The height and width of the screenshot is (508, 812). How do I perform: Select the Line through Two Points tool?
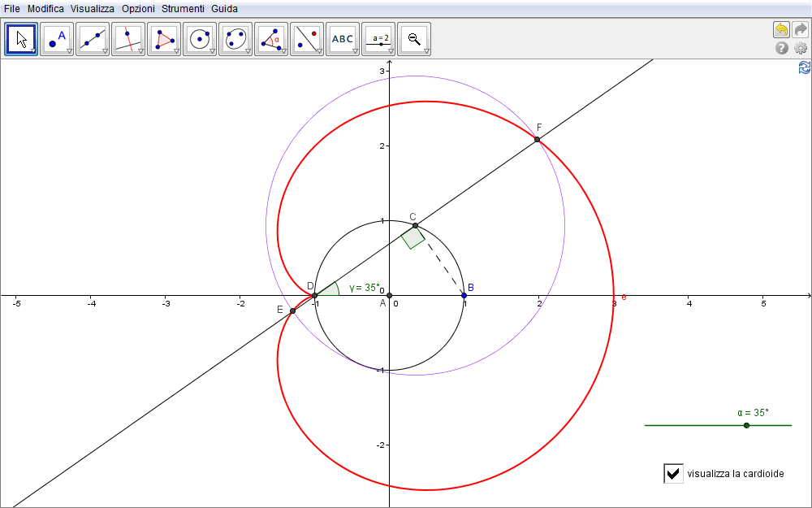click(x=93, y=39)
